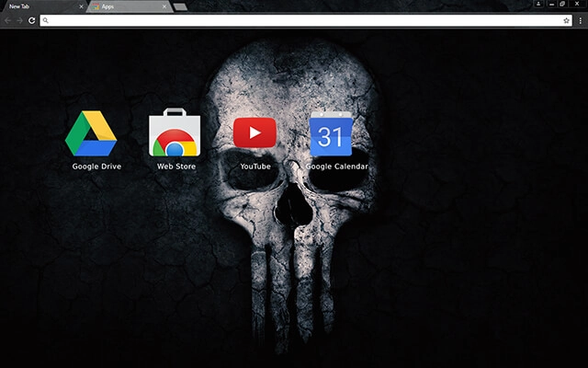Viewport: 588px width, 368px height.
Task: Open the YouTube app icon
Action: 254,132
